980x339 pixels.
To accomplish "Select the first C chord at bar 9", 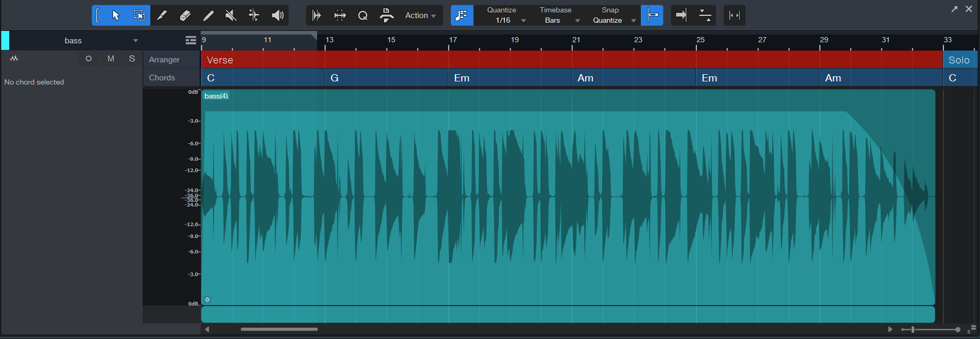I will [x=263, y=78].
